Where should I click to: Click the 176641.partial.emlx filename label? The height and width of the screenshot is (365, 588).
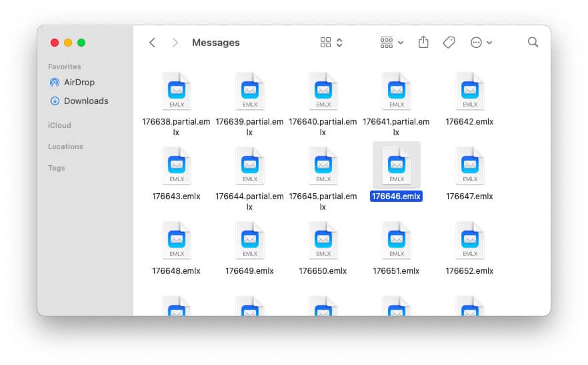[396, 127]
